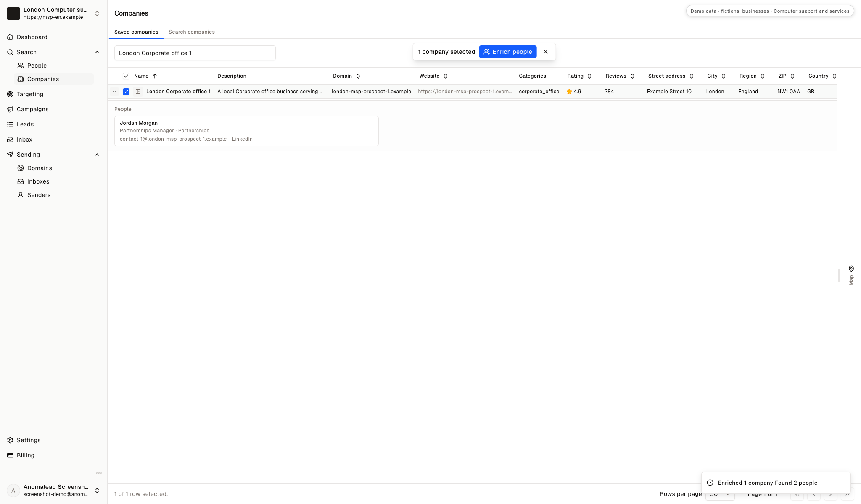Sort table by Domain column
The height and width of the screenshot is (504, 861).
(x=346, y=76)
